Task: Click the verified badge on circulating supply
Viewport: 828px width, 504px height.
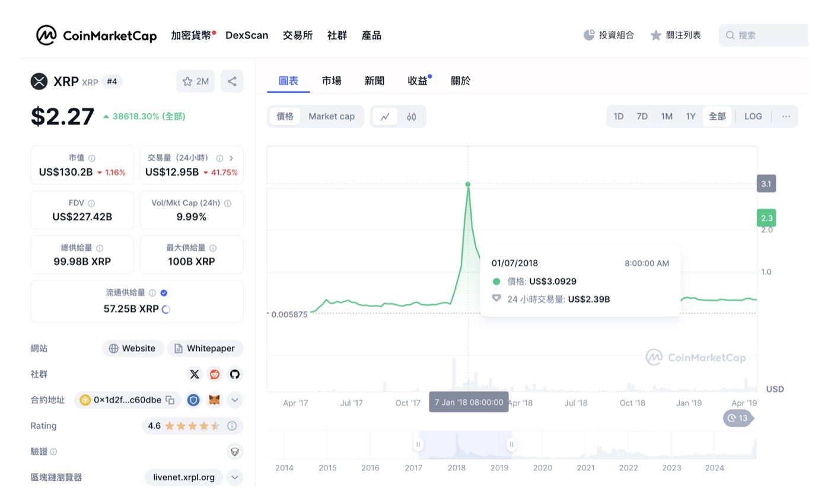Action: tap(164, 293)
